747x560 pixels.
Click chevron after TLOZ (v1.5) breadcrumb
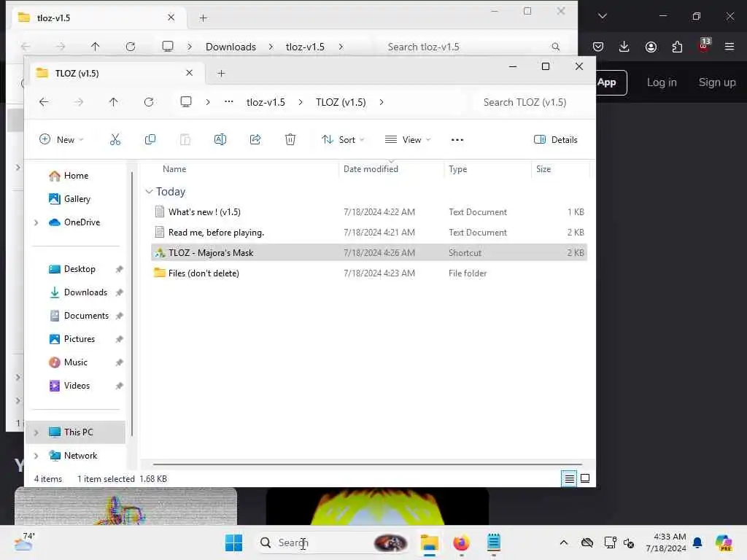click(381, 102)
